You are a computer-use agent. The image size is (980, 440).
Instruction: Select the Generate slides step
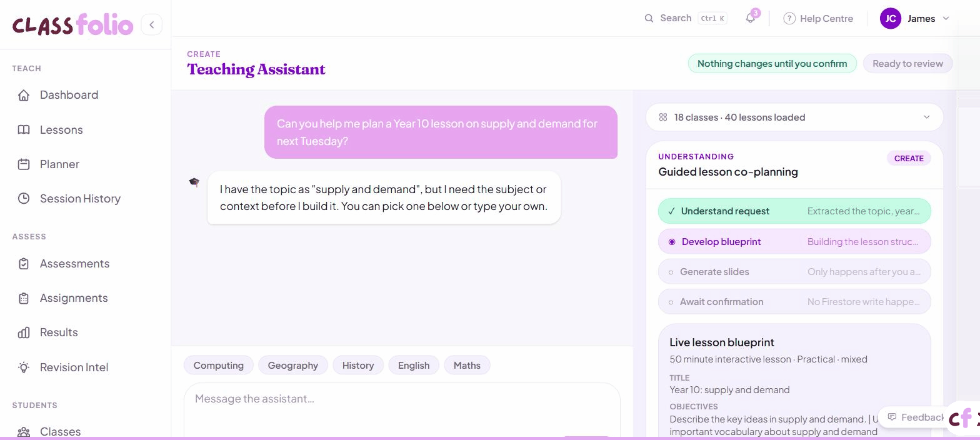click(x=794, y=272)
